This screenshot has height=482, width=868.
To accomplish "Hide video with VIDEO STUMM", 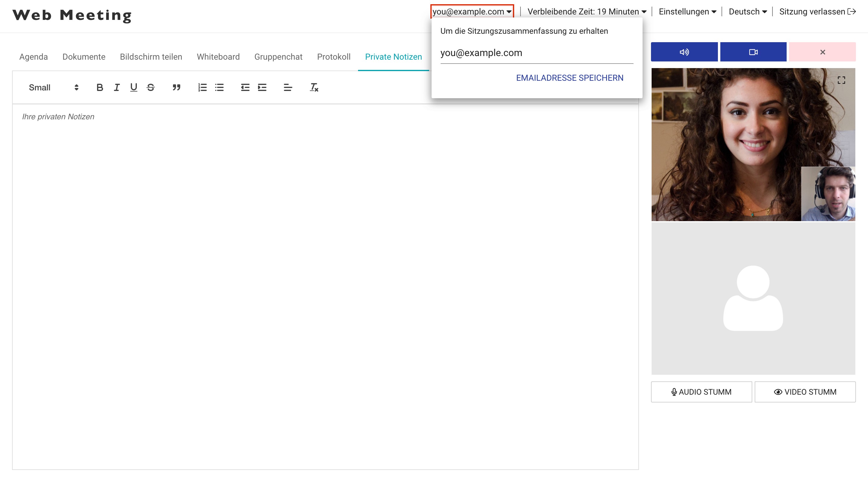I will coord(805,392).
